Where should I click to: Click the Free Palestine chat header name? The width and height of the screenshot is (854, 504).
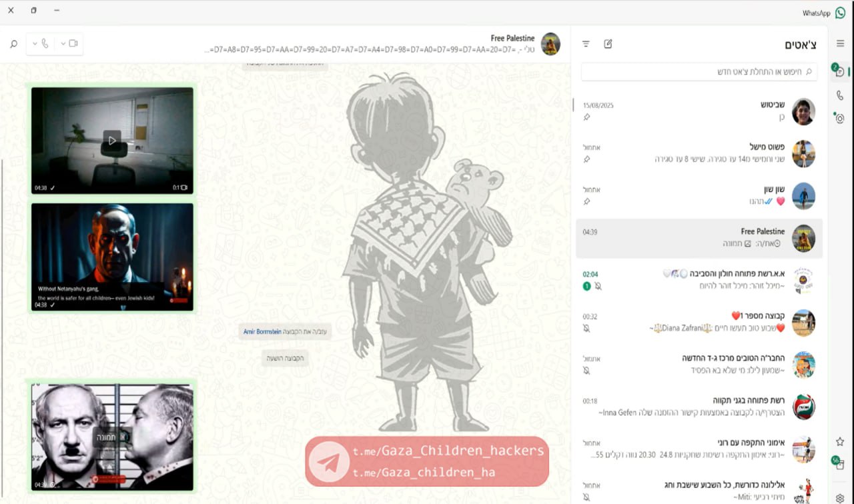512,39
